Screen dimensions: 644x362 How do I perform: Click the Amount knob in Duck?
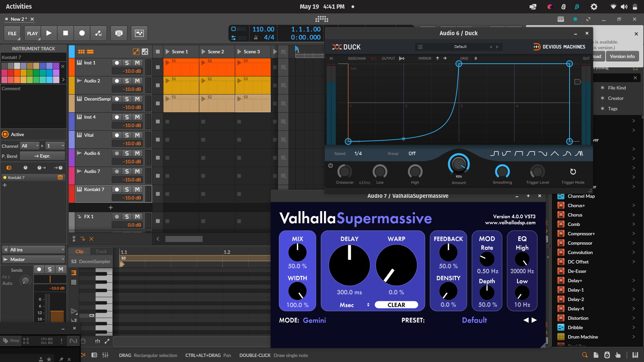coord(459,164)
